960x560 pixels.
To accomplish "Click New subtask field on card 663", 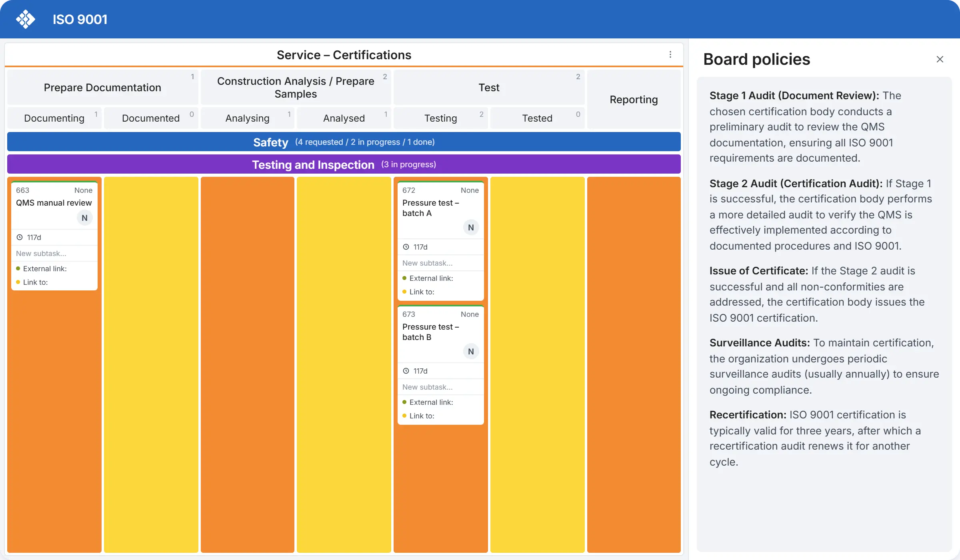I will 54,253.
